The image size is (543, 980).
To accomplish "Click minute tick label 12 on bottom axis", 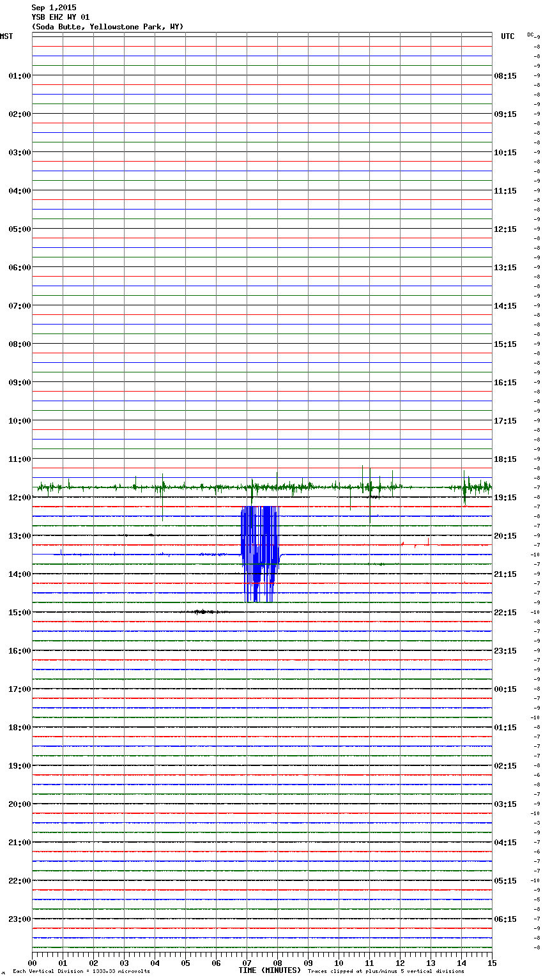I will (400, 963).
